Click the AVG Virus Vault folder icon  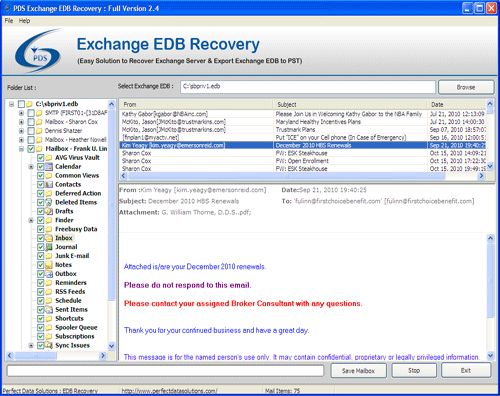[x=49, y=158]
